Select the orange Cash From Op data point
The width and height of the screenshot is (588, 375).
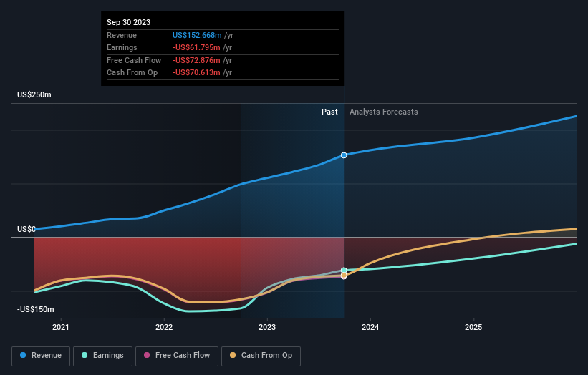pos(344,276)
